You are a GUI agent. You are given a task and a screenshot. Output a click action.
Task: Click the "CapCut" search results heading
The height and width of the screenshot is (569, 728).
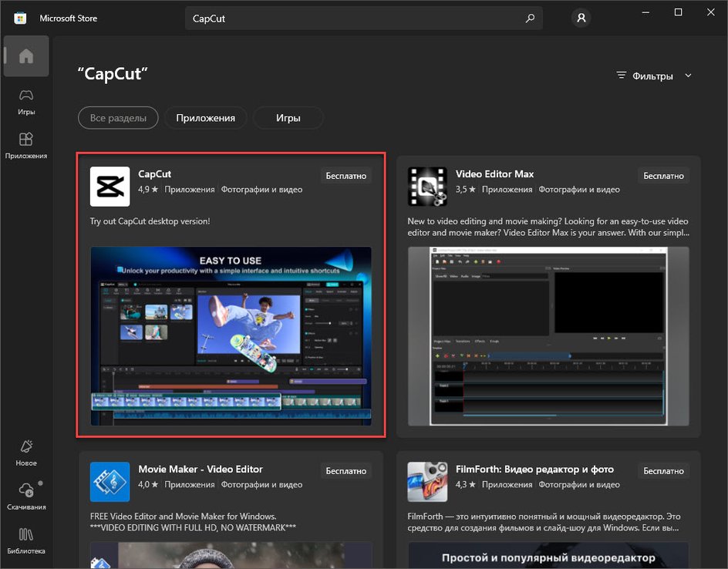click(x=113, y=74)
